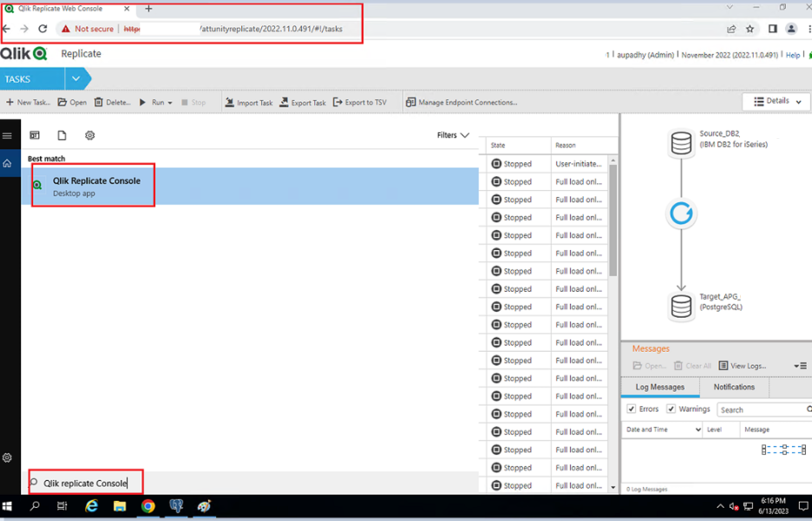Close the Qlik Replicate Web Console tab
The image size is (812, 521).
pos(127,9)
